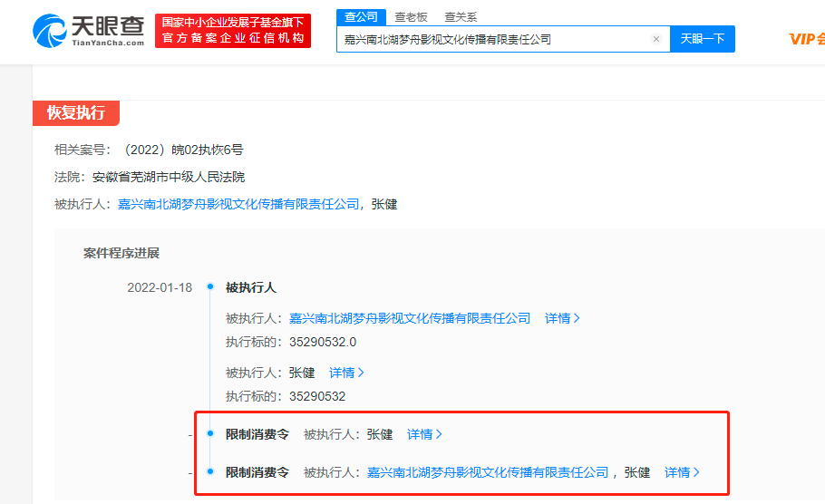Click case number (2022)皖02执恢6号
The height and width of the screenshot is (504, 825).
[x=182, y=150]
